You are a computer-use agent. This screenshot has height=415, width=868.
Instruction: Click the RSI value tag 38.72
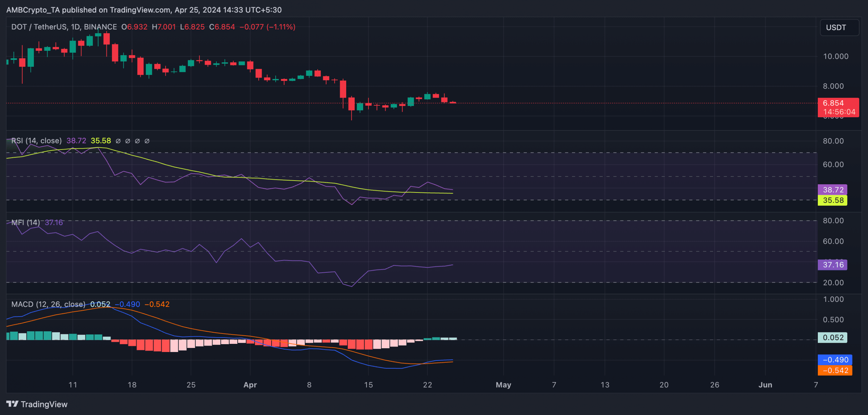[832, 190]
